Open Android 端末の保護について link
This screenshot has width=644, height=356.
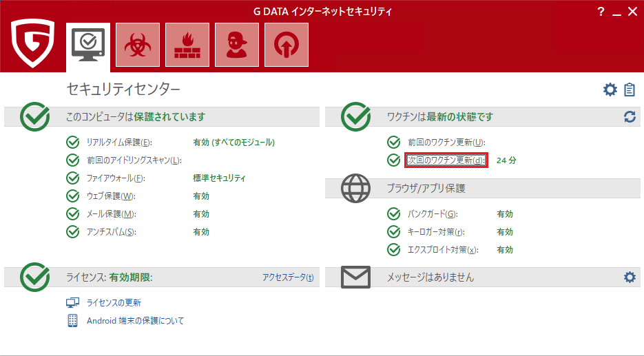tap(135, 321)
